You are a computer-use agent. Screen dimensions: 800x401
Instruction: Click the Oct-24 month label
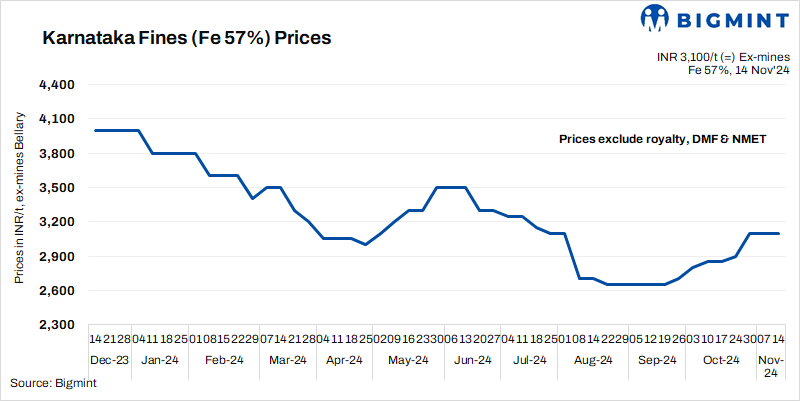point(720,360)
